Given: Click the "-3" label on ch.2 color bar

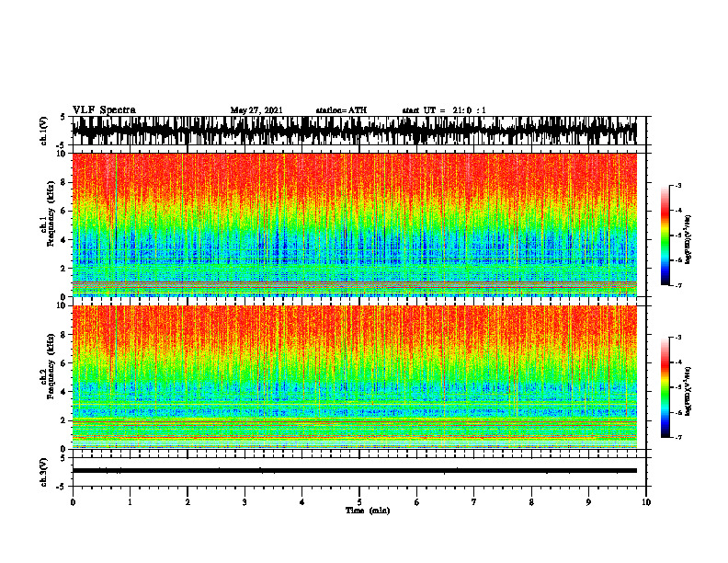Looking at the screenshot, I should click(678, 338).
